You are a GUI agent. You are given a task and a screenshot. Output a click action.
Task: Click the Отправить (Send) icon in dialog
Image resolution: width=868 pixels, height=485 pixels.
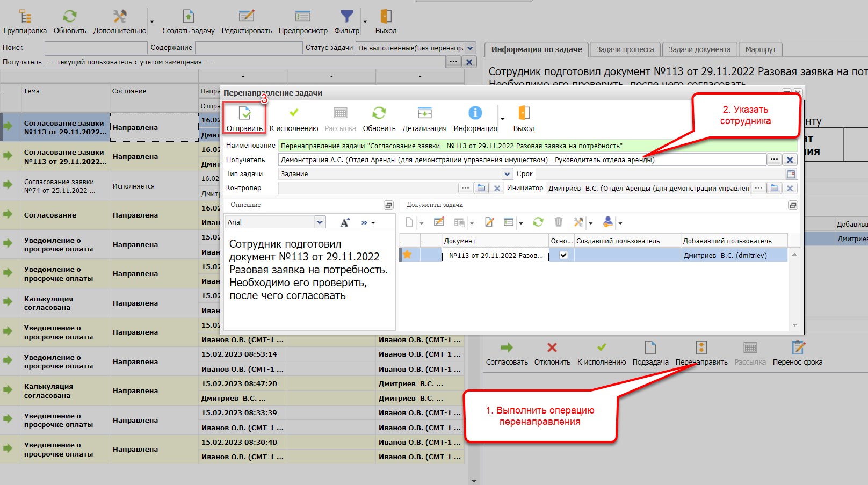[244, 113]
